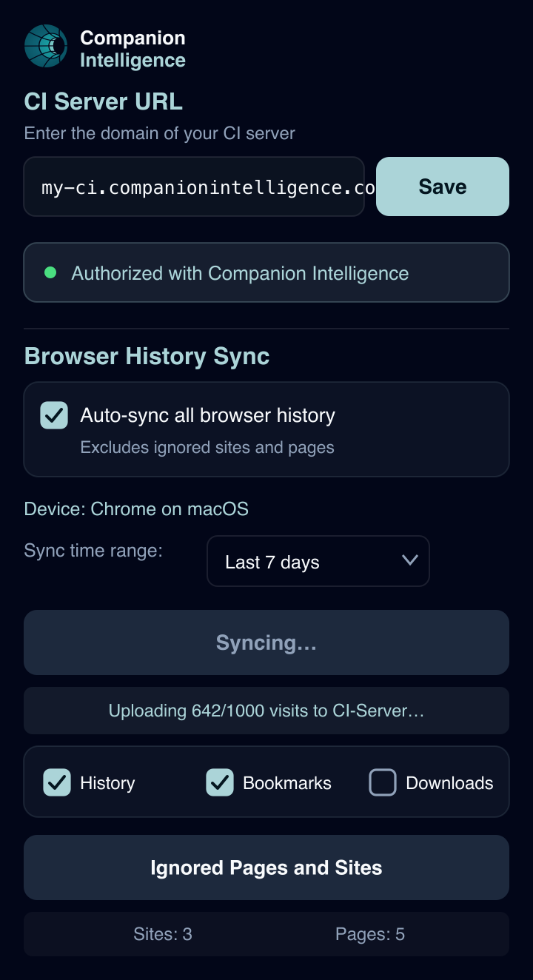This screenshot has width=533, height=980.
Task: Open Ignored Pages and Sites
Action: 266,867
